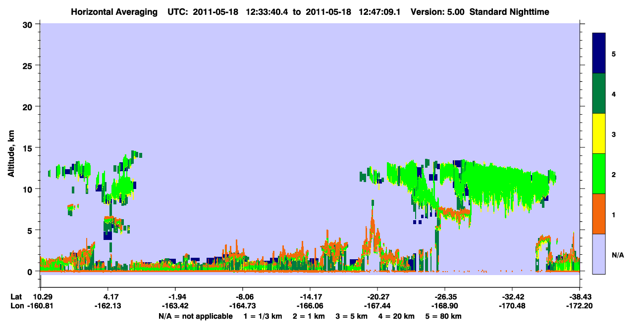Click the y-axis tick label 0
644x330 pixels.
[31, 272]
